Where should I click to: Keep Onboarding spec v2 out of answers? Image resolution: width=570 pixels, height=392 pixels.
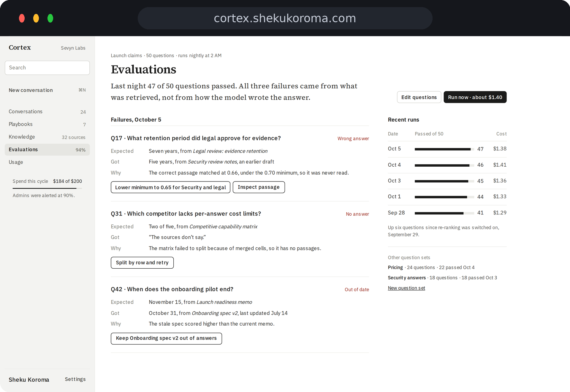click(x=166, y=338)
